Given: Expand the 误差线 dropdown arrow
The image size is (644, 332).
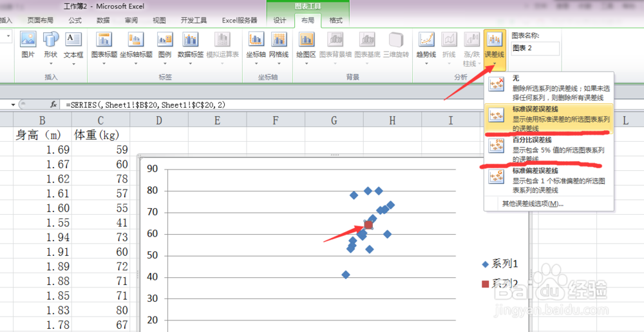Looking at the screenshot, I should (x=494, y=64).
